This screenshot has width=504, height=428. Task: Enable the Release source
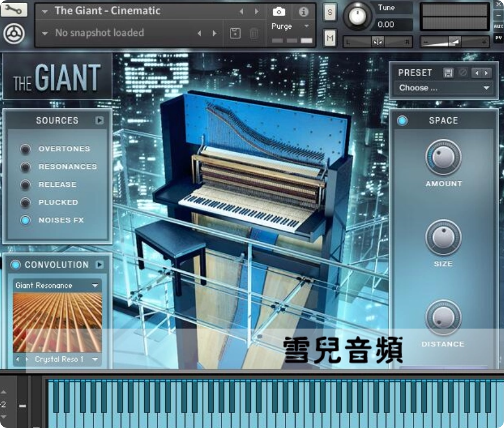[25, 184]
